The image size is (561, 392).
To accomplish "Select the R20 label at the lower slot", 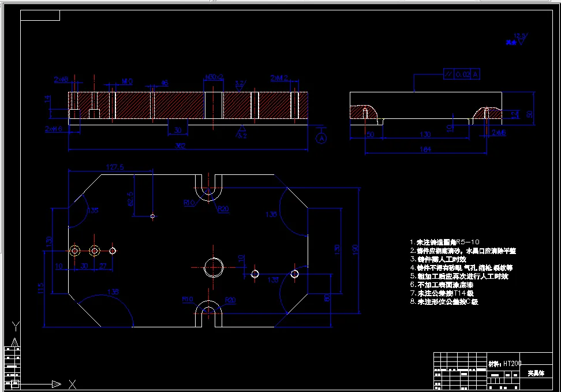I will tap(230, 300).
